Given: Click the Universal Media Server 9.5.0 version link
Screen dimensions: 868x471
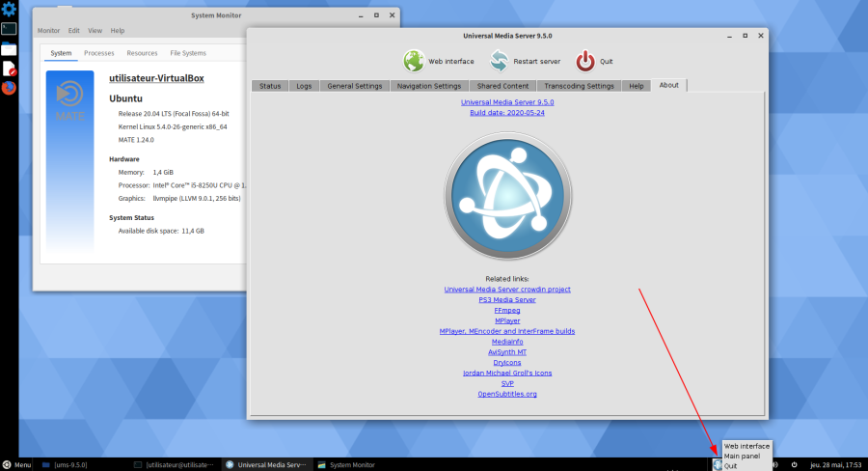Looking at the screenshot, I should (507, 101).
